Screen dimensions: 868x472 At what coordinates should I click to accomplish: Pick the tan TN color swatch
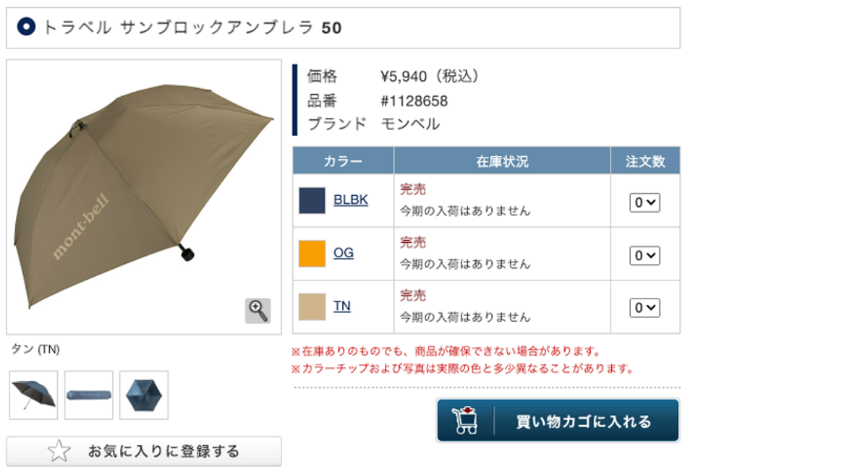pyautogui.click(x=312, y=307)
